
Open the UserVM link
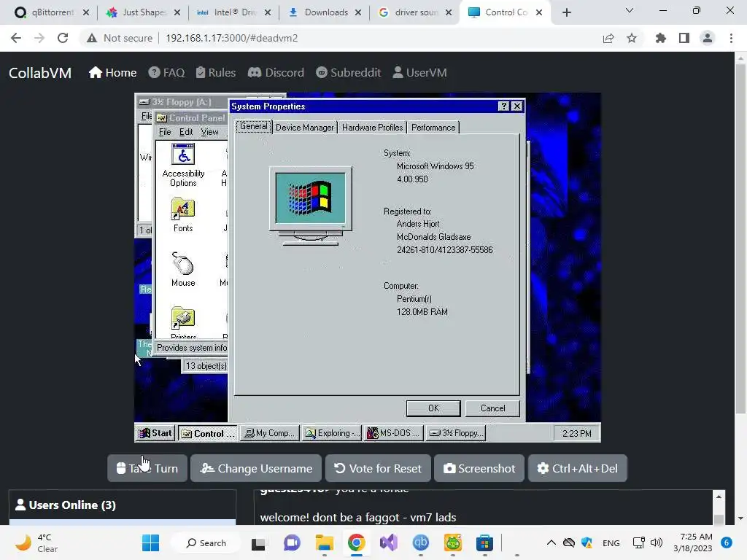click(x=419, y=72)
